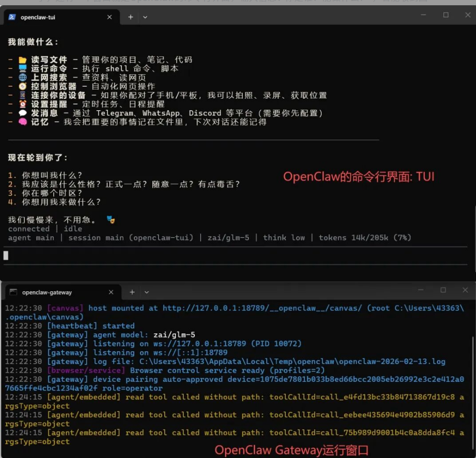Click the brain emoji beside 记忆
476x458 pixels.
pos(23,122)
